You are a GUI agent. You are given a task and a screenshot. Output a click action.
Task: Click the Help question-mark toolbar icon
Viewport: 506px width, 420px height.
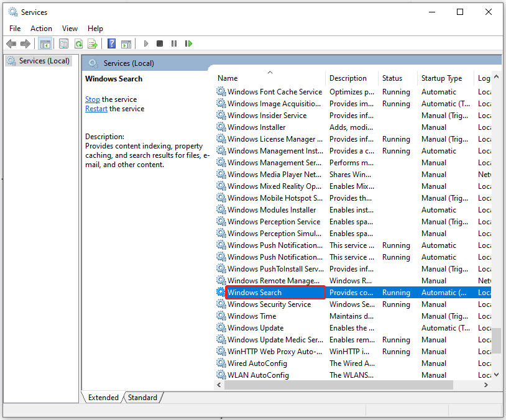pyautogui.click(x=111, y=43)
